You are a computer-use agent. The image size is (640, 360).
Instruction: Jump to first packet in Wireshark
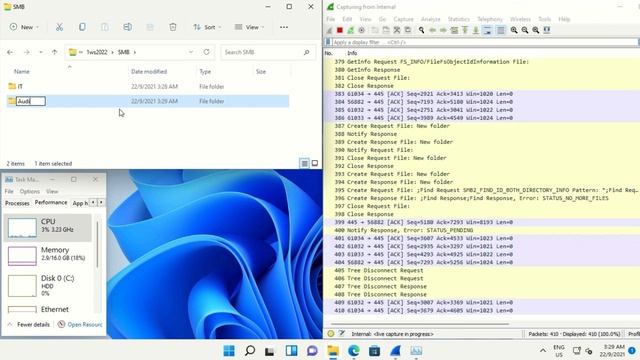point(465,30)
